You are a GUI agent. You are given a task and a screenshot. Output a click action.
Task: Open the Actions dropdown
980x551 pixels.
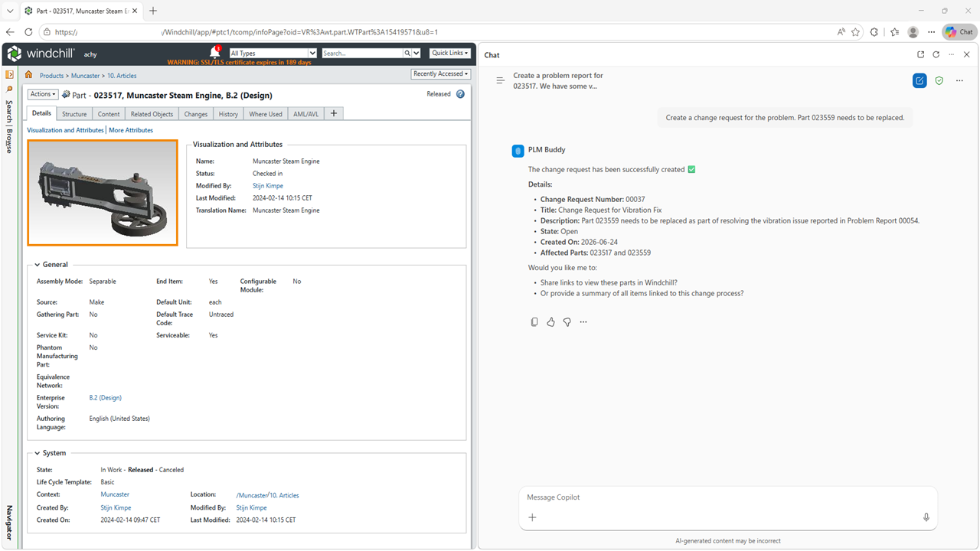click(43, 94)
